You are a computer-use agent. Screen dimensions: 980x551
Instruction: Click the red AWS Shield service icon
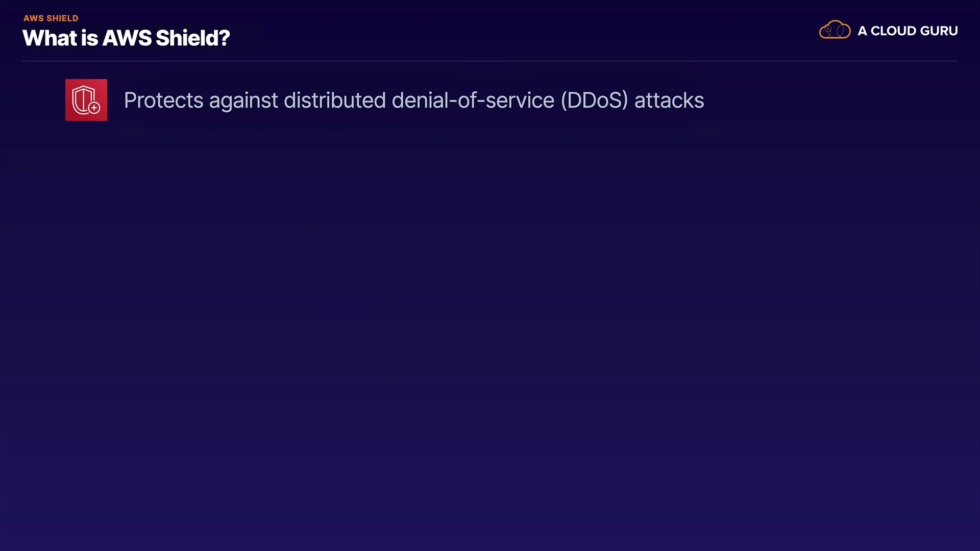[86, 100]
